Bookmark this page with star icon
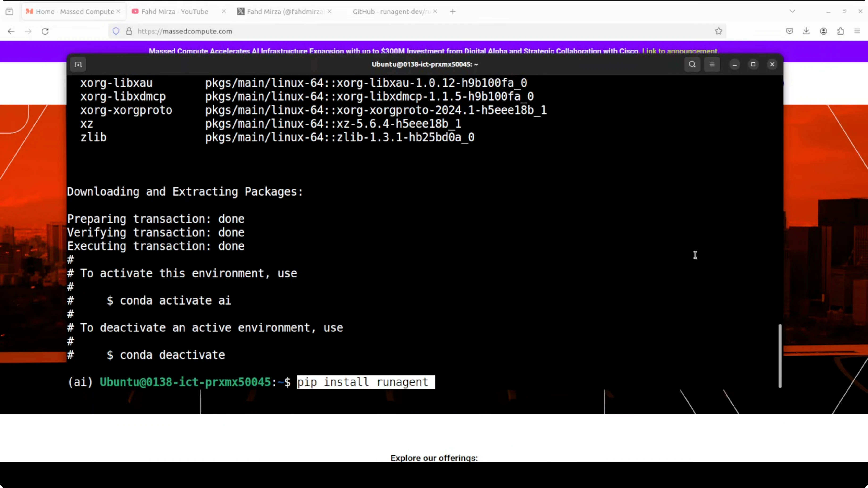 718,31
